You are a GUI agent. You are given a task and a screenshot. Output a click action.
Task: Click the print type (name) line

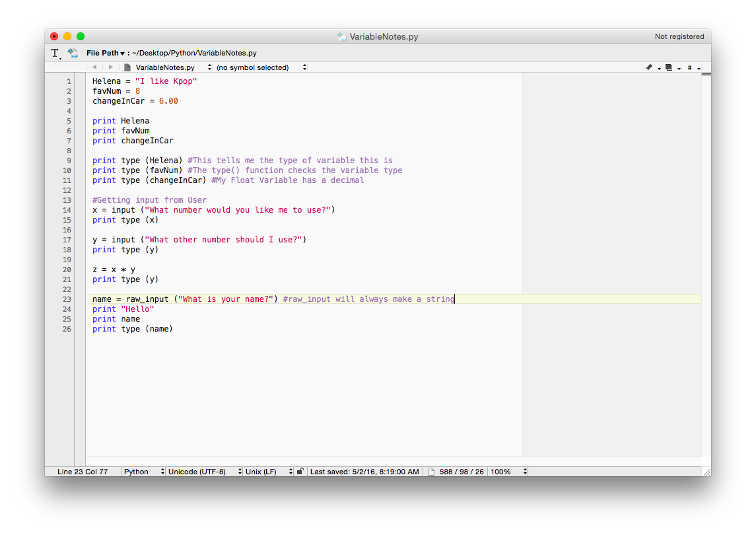[x=133, y=329]
